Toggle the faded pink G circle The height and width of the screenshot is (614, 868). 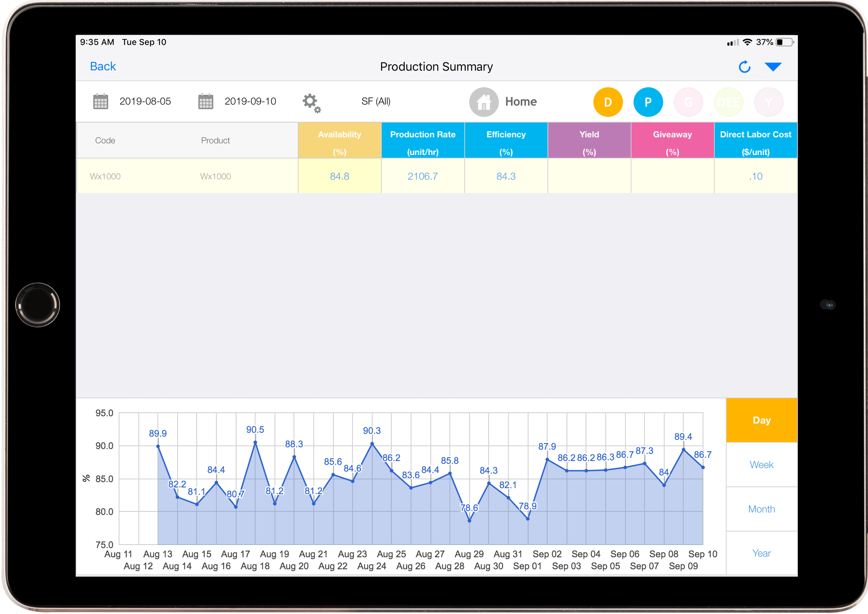[688, 102]
